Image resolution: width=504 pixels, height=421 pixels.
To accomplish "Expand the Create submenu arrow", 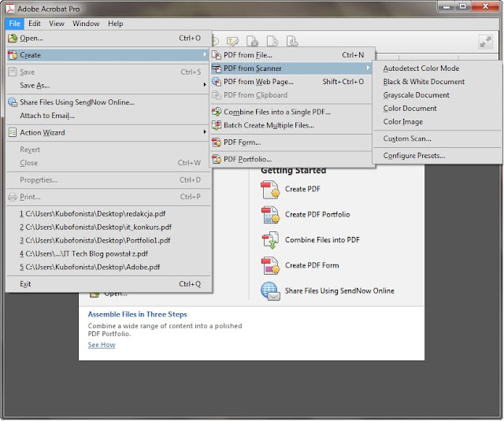I will pos(205,54).
